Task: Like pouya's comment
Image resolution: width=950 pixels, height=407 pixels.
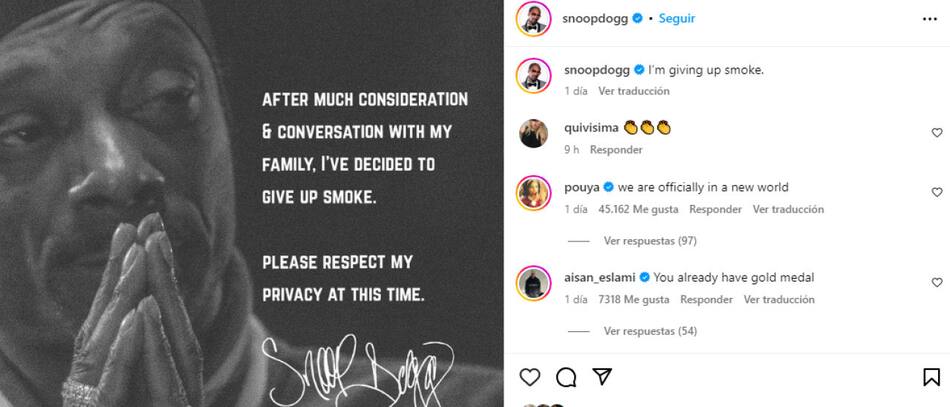Action: pyautogui.click(x=937, y=192)
